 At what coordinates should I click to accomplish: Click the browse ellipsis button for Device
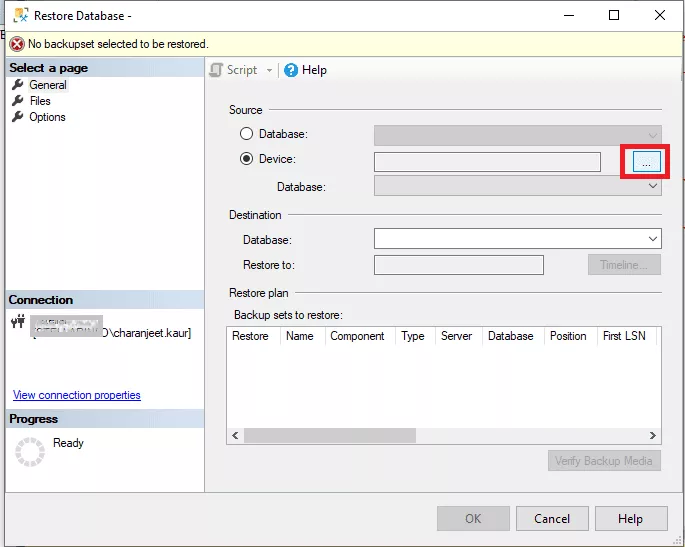tap(646, 161)
